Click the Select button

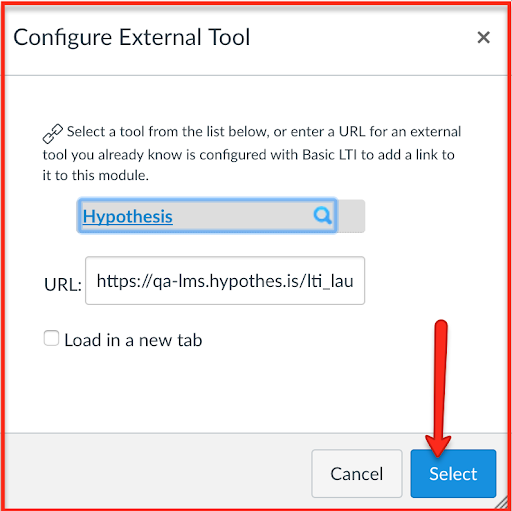coord(453,473)
